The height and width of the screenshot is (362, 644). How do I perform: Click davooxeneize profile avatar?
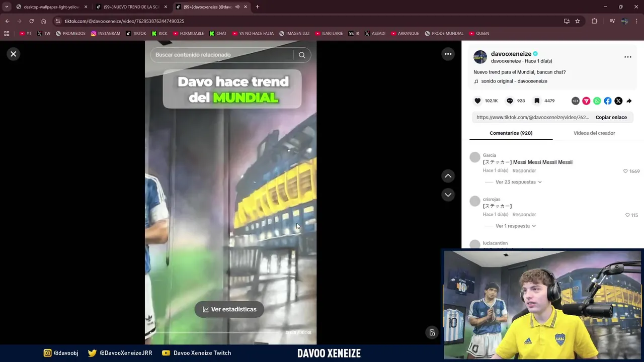(x=480, y=57)
